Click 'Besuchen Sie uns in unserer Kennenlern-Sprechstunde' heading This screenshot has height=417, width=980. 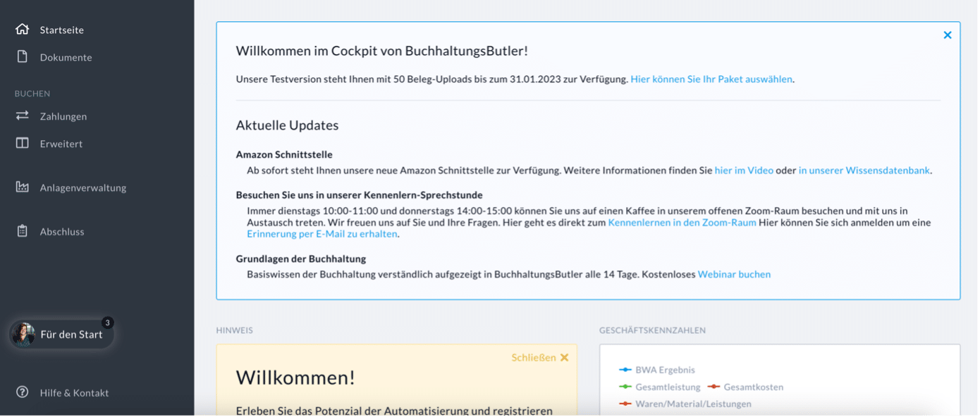[x=359, y=195]
